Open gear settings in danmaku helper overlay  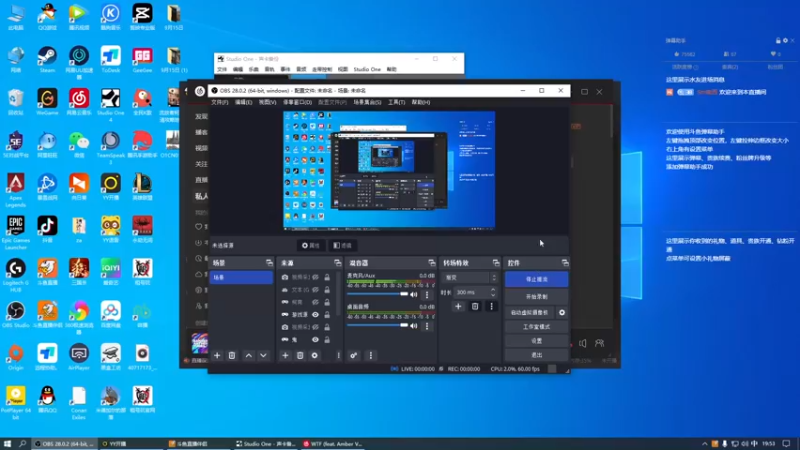point(785,40)
